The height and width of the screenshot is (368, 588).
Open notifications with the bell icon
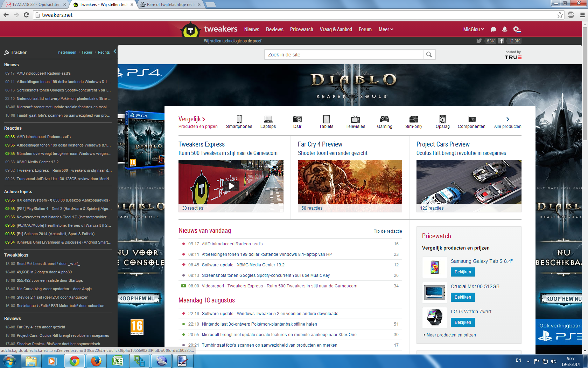[505, 29]
